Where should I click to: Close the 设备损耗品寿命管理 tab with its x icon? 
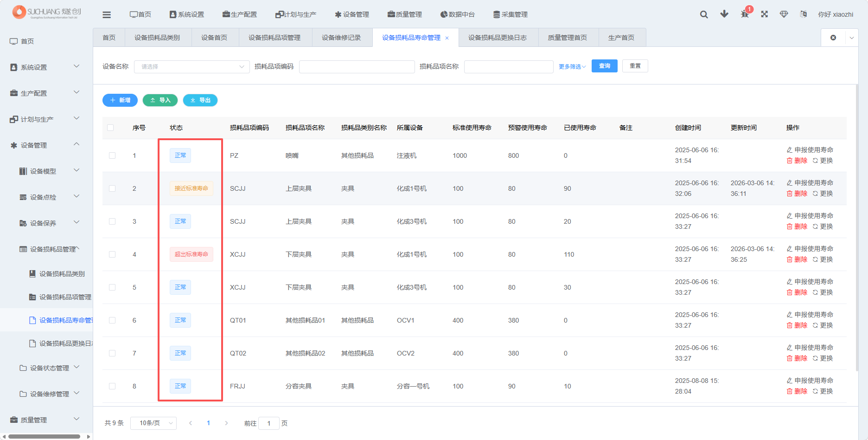coord(447,38)
